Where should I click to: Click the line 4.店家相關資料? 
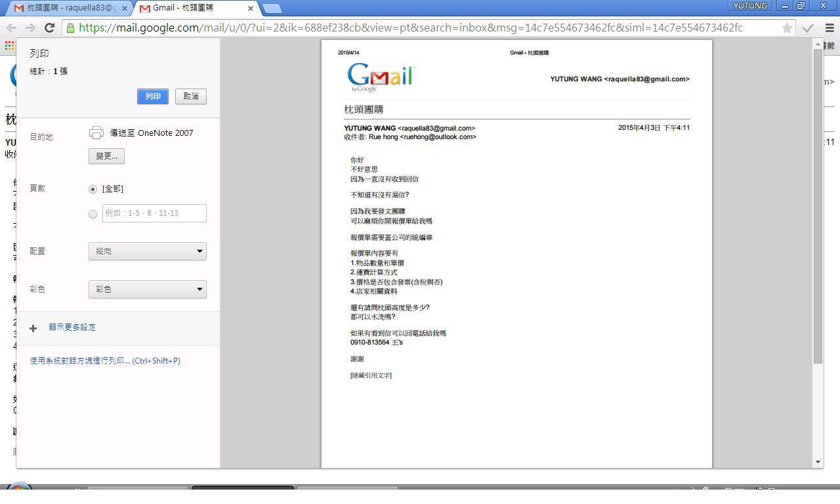tap(374, 291)
